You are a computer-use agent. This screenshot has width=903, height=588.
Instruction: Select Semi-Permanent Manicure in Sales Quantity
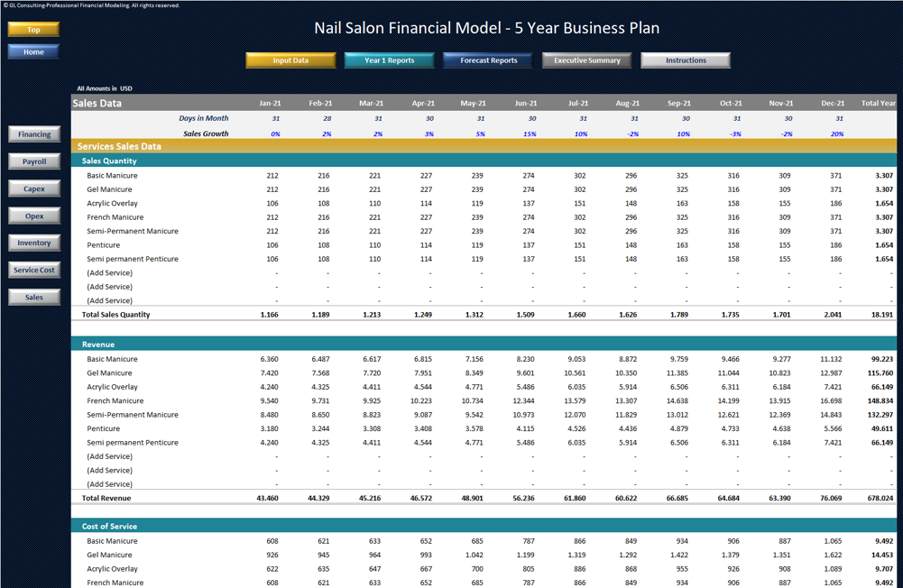pyautogui.click(x=133, y=231)
